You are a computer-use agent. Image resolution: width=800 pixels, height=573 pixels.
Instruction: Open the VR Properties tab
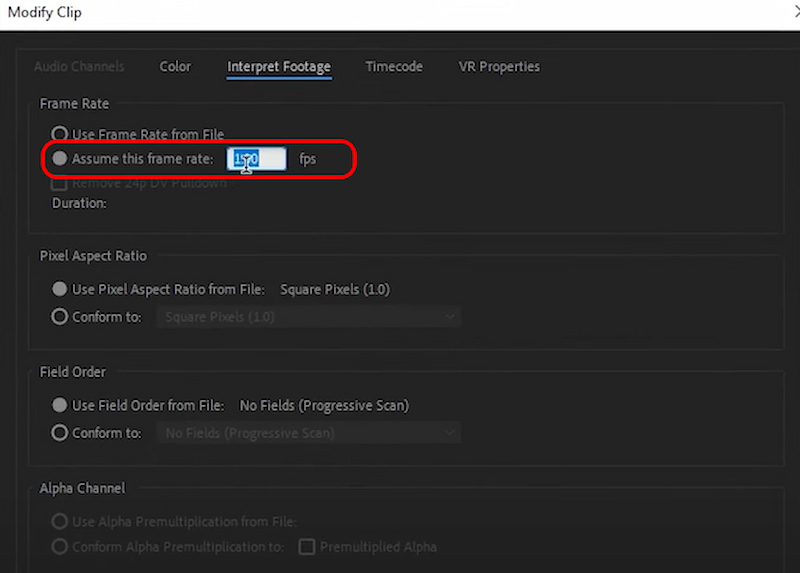point(499,66)
